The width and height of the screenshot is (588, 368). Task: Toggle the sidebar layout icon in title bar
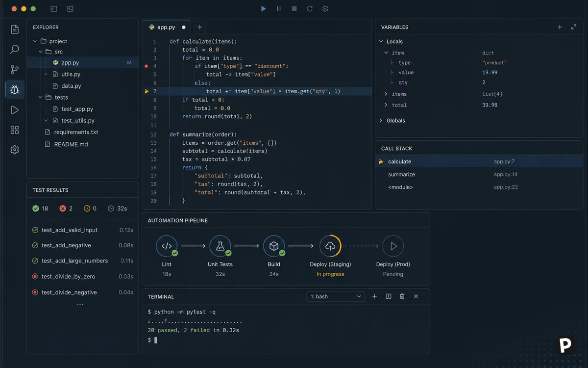tap(54, 9)
